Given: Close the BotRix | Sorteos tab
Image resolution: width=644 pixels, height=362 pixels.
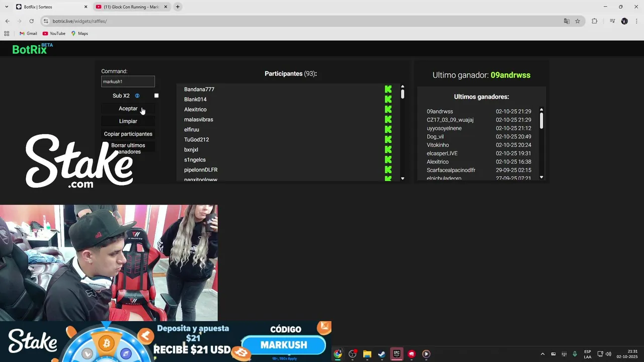Looking at the screenshot, I should point(86,7).
